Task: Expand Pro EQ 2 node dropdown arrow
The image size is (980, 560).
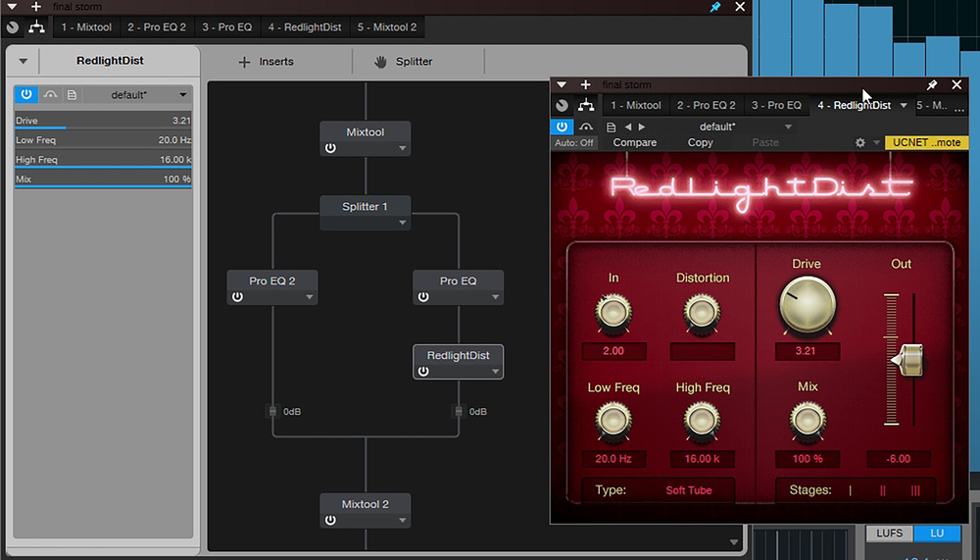Action: [310, 297]
